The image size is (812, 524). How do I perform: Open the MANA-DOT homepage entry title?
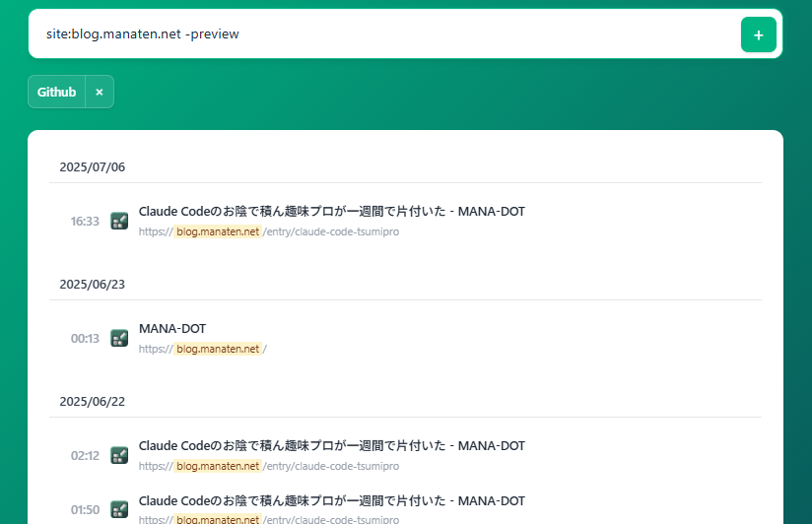171,328
